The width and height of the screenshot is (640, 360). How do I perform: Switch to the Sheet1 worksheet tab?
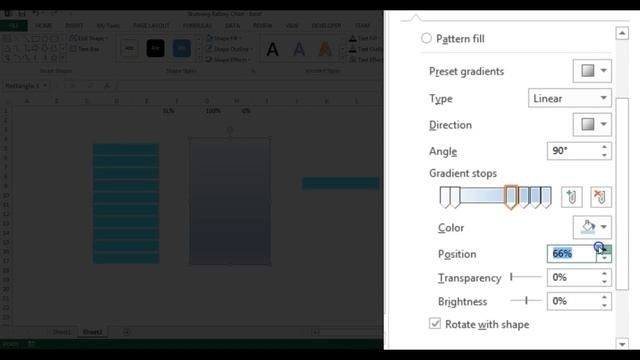[62, 332]
